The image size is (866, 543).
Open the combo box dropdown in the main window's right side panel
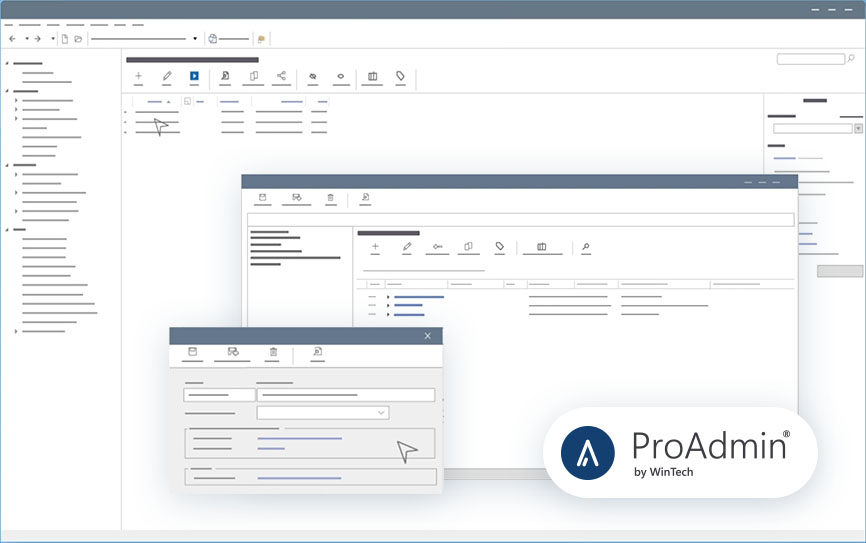pyautogui.click(x=858, y=129)
